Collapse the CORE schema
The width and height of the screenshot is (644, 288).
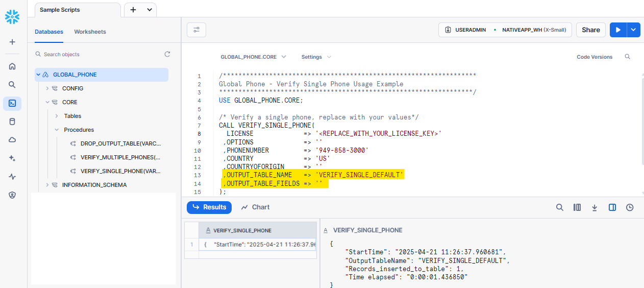47,102
